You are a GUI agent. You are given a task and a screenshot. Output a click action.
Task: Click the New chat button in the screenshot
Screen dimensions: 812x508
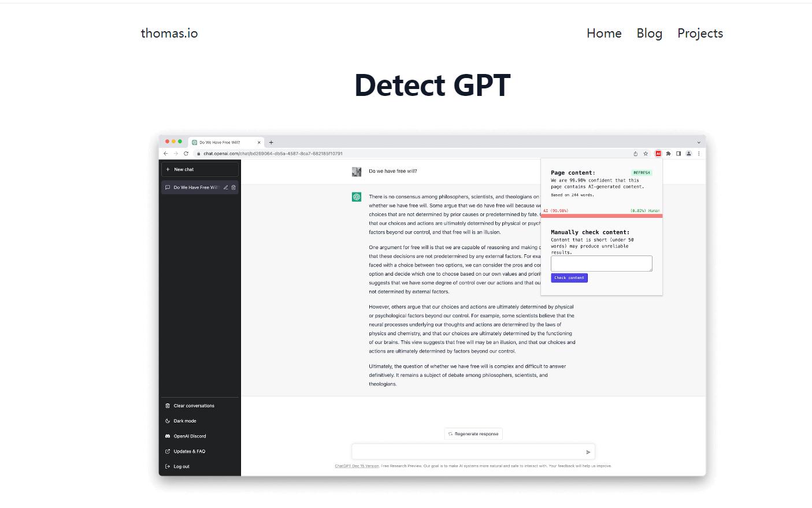(x=200, y=169)
